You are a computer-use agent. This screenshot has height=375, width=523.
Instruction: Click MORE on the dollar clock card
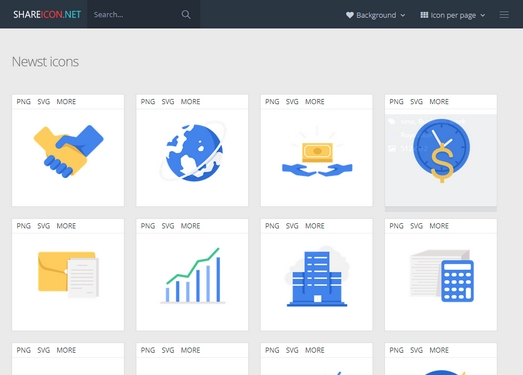(x=439, y=101)
